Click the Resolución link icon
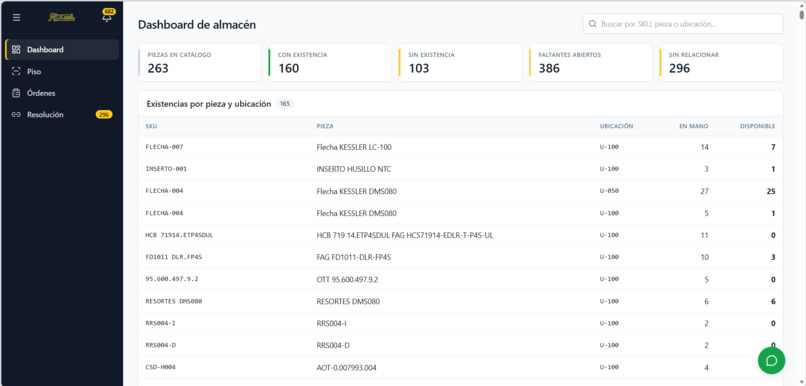806x386 pixels. (x=16, y=115)
